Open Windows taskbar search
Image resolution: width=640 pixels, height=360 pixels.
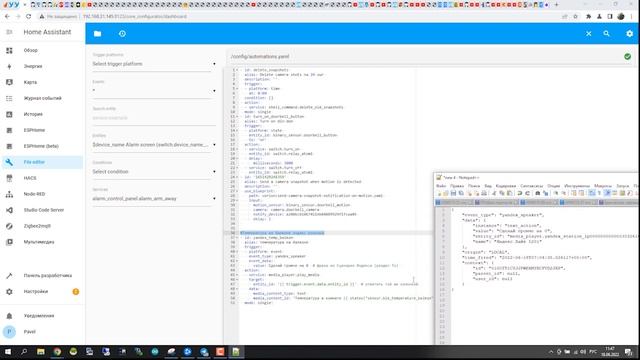pos(24,351)
